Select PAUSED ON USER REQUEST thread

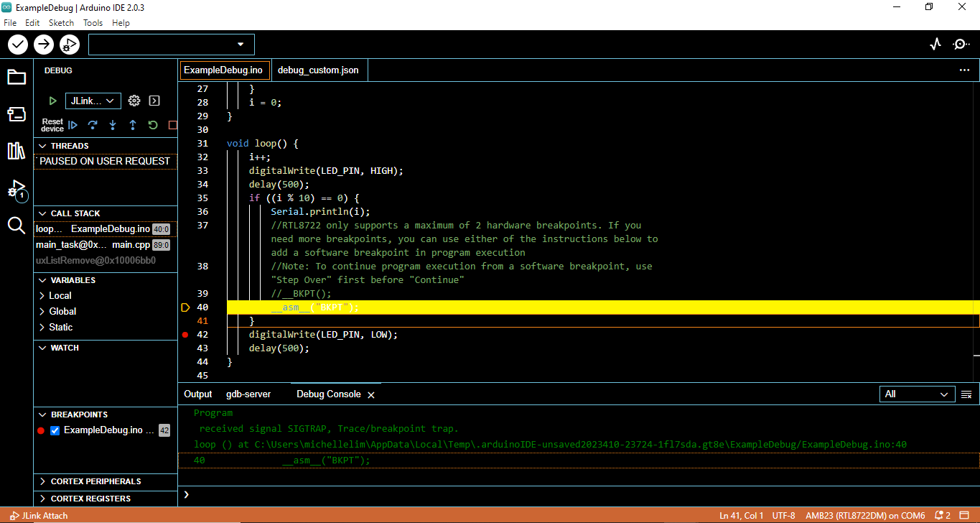pos(106,162)
